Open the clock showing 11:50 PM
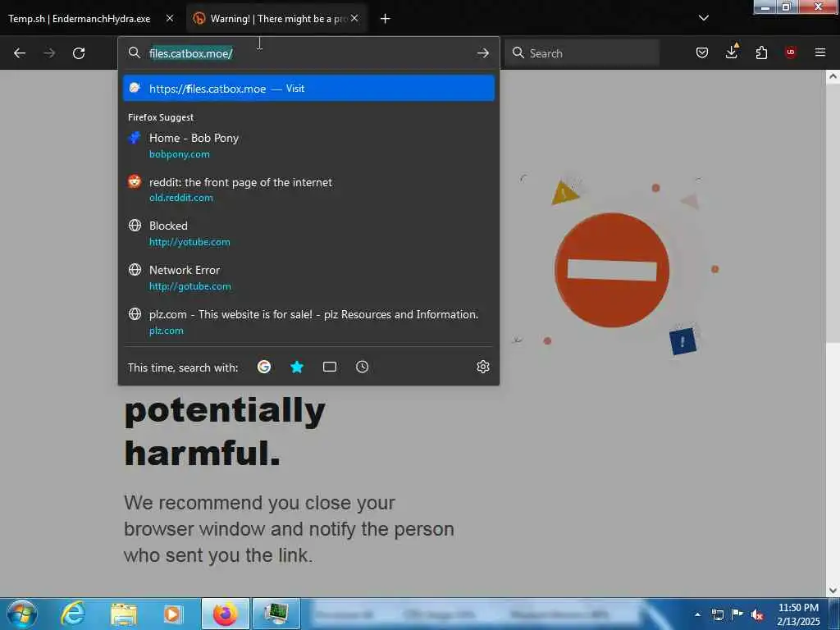 pos(798,614)
